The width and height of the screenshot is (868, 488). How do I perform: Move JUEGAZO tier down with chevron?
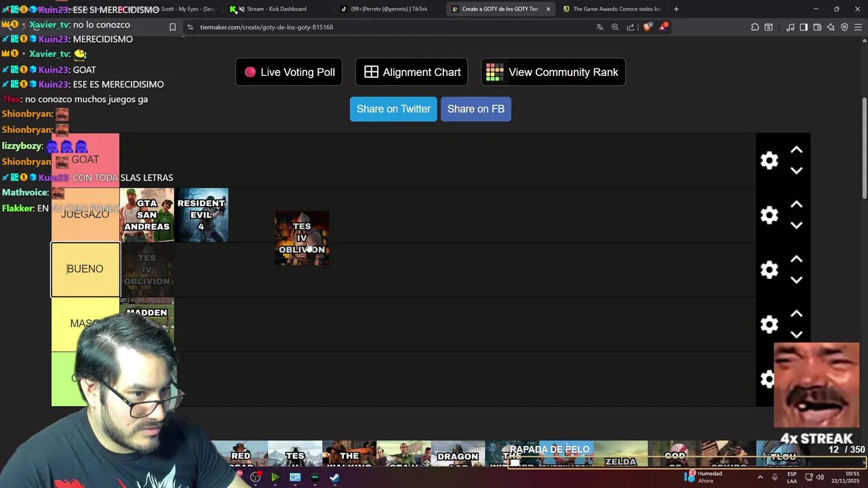click(797, 225)
